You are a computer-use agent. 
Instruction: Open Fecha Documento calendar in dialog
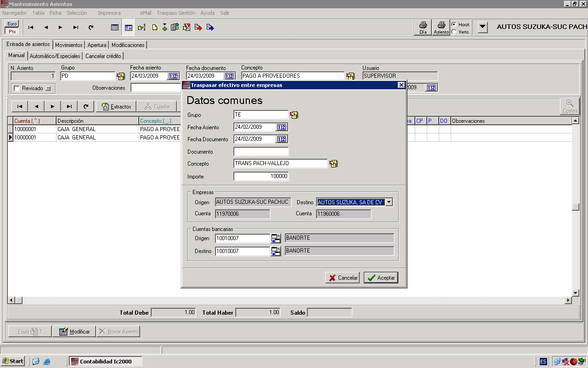coord(282,139)
